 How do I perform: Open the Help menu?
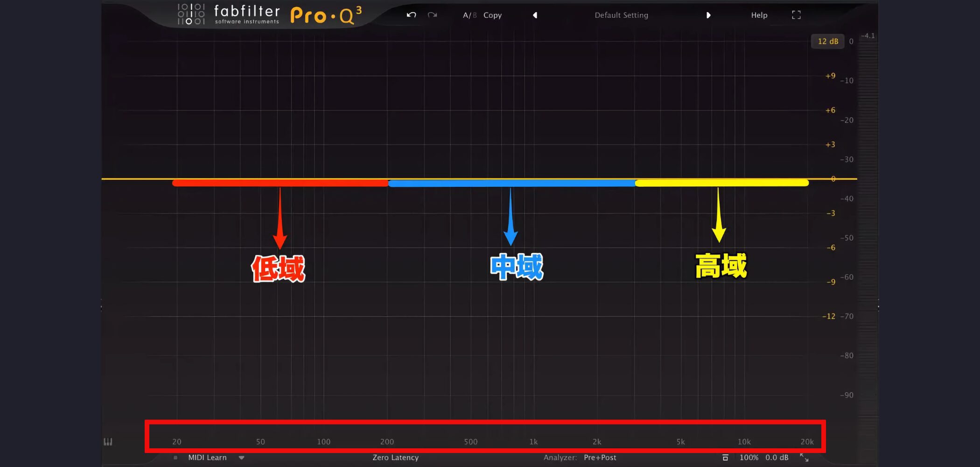click(759, 15)
